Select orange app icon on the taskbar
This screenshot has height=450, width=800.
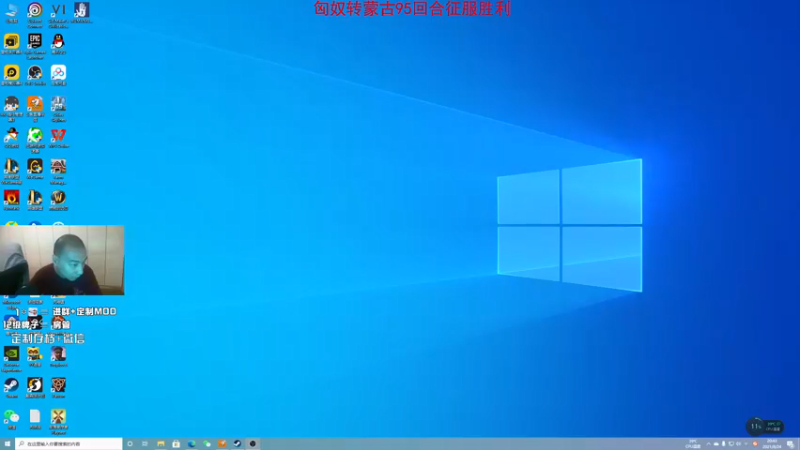[222, 444]
